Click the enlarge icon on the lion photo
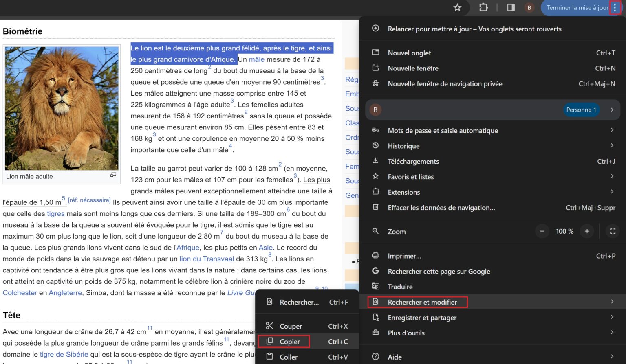Viewport: 626px width, 364px height. pyautogui.click(x=114, y=175)
